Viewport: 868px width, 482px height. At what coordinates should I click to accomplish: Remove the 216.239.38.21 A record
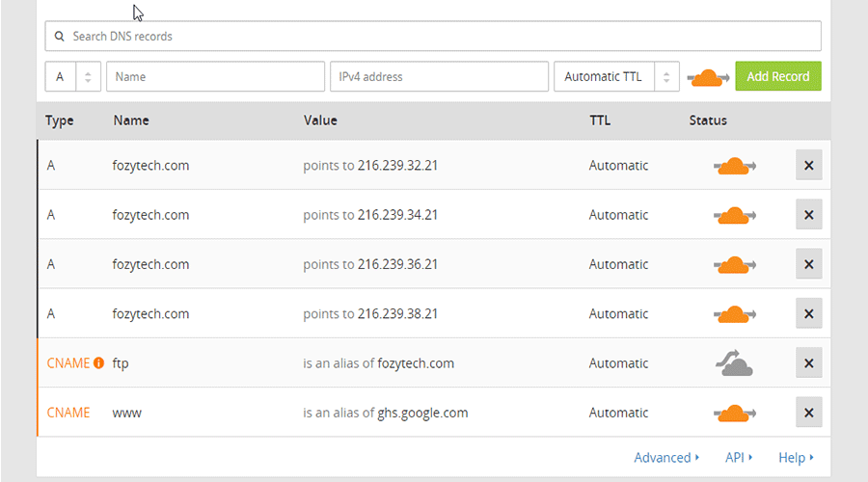tap(808, 314)
